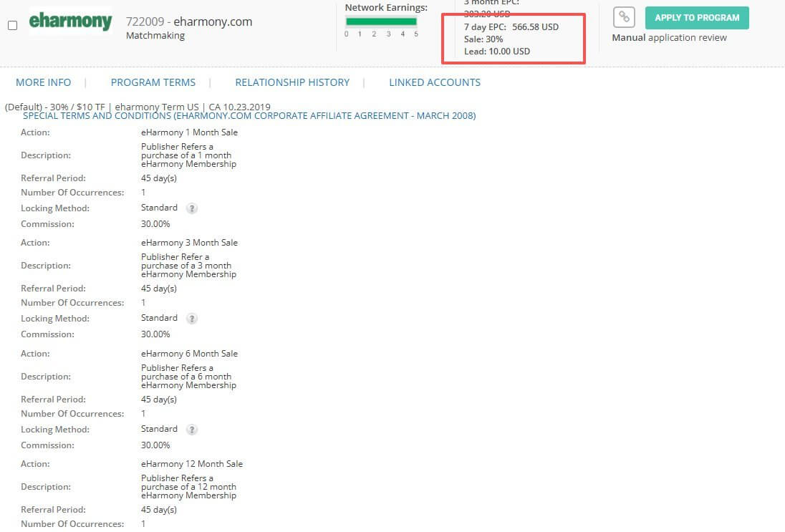Screen dimensions: 785x532
Task: Click the 722009 - eharmony.com title
Action: click(189, 21)
